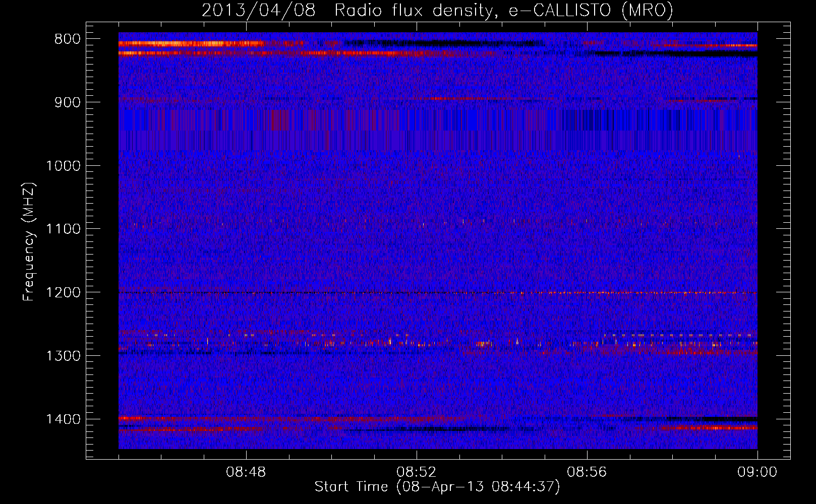Select the 1200 frequency tick label
The height and width of the screenshot is (504, 816).
point(63,293)
